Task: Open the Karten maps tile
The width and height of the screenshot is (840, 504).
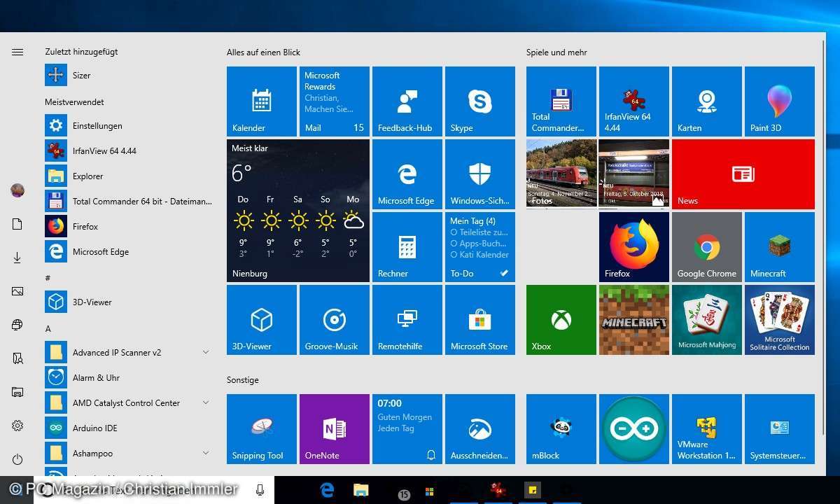Action: (x=707, y=101)
